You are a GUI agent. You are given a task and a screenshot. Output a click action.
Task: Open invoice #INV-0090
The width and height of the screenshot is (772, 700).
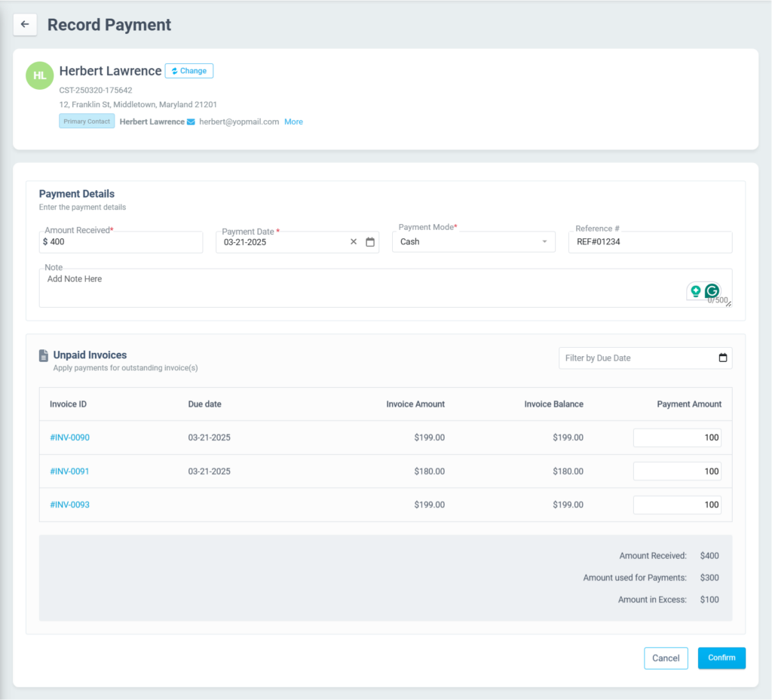[70, 437]
